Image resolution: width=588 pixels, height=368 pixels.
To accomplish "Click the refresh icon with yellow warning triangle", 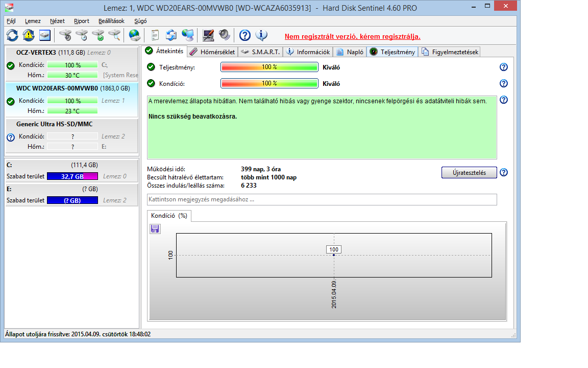I will coord(29,35).
